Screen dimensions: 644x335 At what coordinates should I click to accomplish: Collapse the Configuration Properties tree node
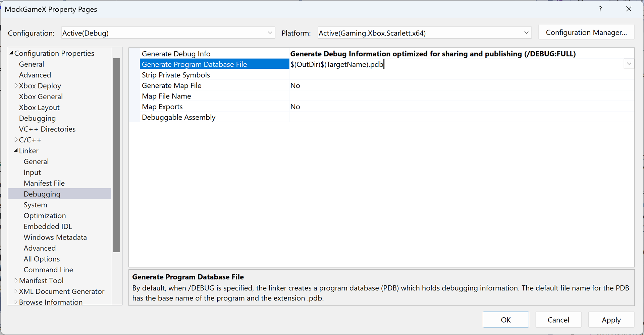coord(11,53)
